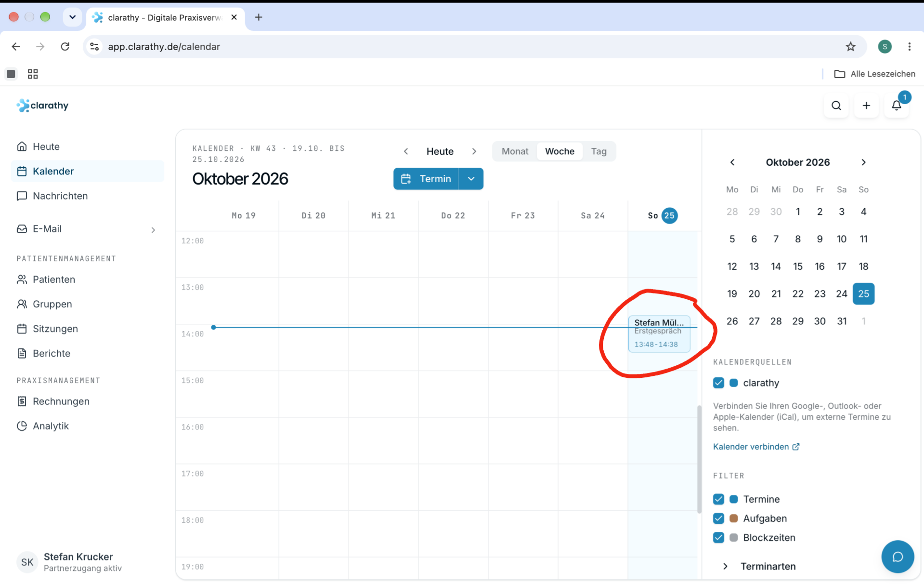The width and height of the screenshot is (924, 584).
Task: Open Patienten in sidebar
Action: pyautogui.click(x=87, y=279)
